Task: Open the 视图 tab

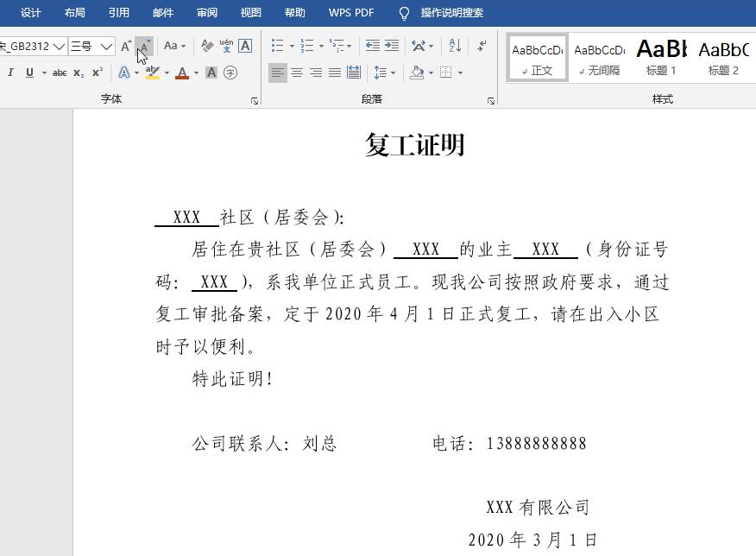Action: [x=251, y=13]
